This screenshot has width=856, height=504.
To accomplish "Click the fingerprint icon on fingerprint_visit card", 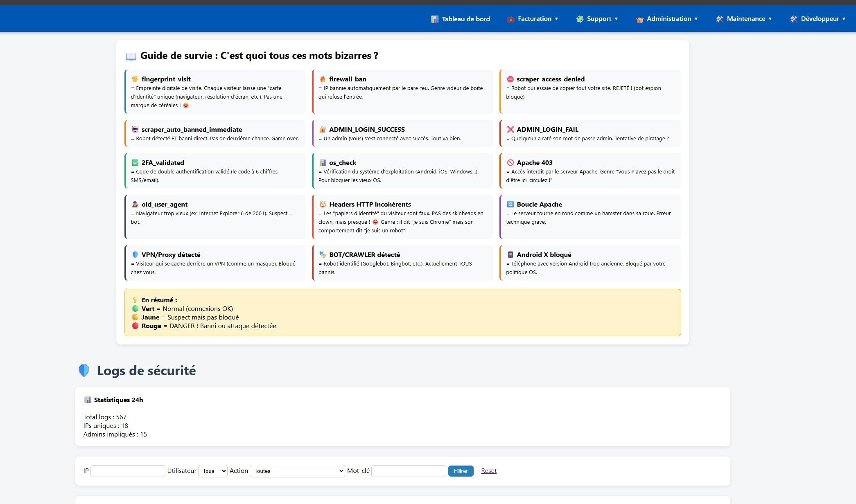I will coord(134,79).
